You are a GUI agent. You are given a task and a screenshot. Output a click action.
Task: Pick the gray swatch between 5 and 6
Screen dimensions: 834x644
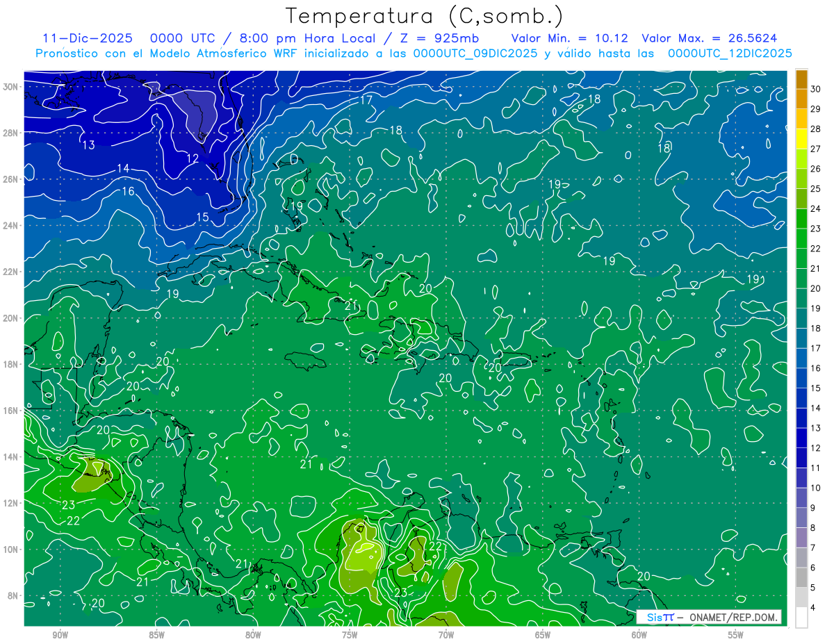point(801,577)
